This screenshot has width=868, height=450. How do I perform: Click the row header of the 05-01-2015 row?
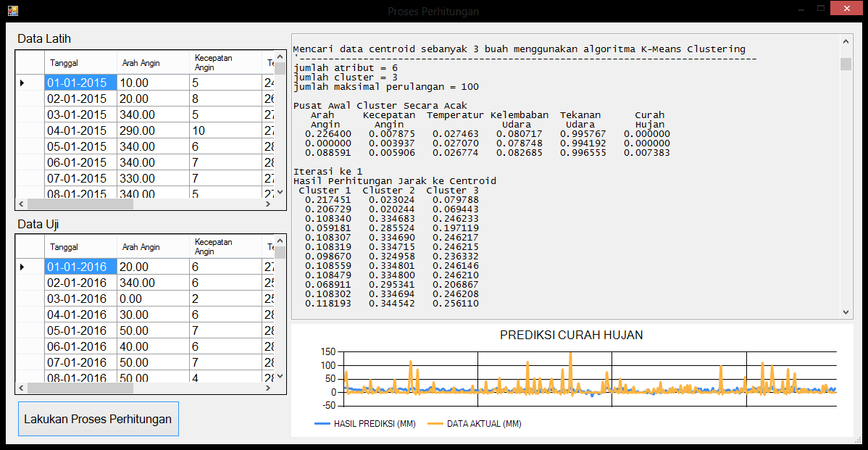coord(30,146)
